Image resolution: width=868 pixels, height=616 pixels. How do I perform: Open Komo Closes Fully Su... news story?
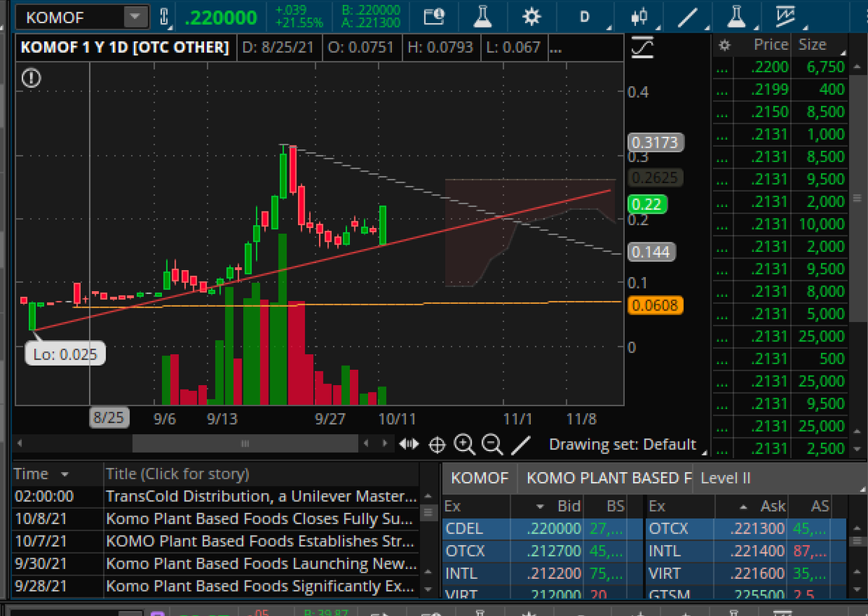click(261, 519)
